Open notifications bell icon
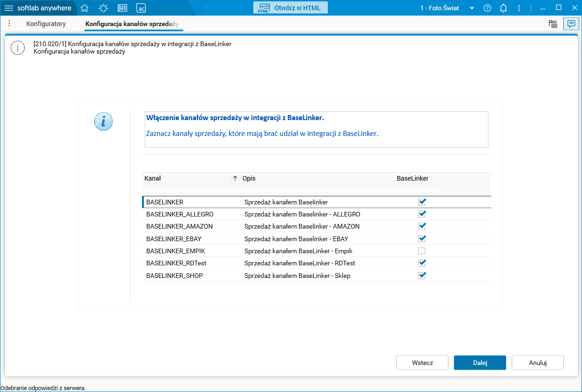582x392 pixels. click(x=503, y=8)
